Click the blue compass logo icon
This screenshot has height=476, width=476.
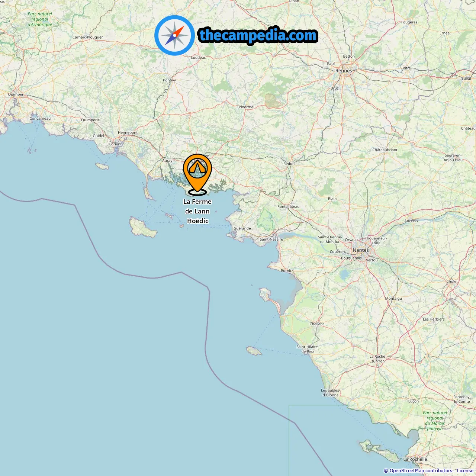click(174, 35)
